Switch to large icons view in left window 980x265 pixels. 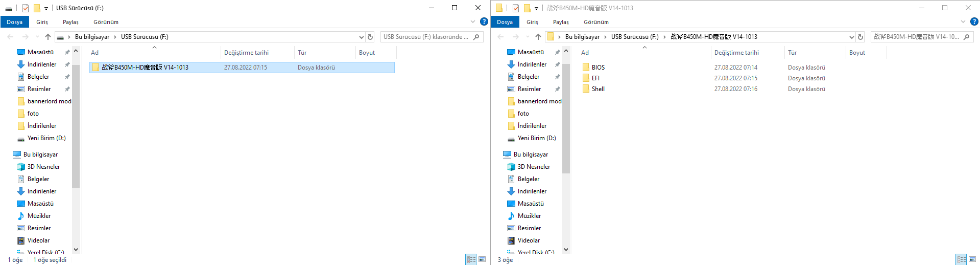tap(482, 259)
